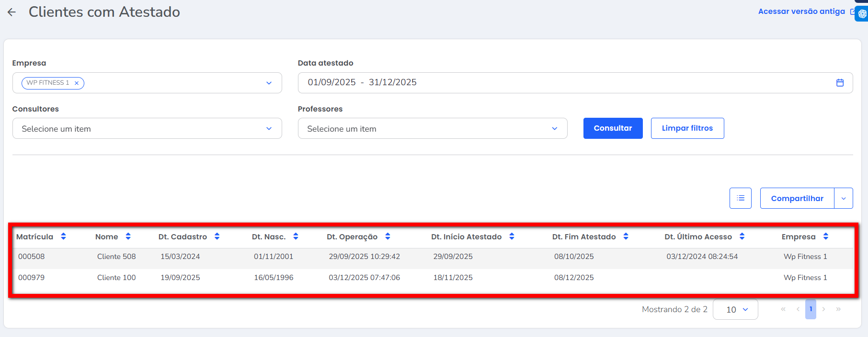Open calendar icon in Data atestado field
The image size is (868, 337).
pyautogui.click(x=839, y=83)
